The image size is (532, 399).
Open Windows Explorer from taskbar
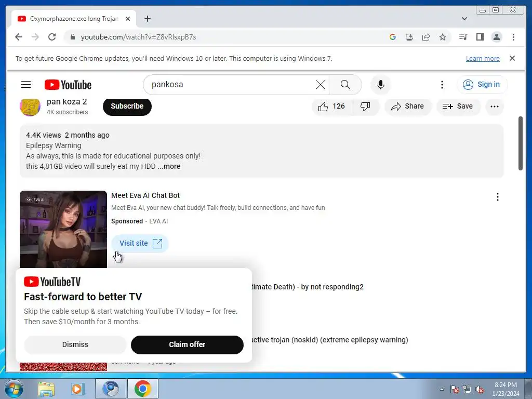[x=46, y=389]
